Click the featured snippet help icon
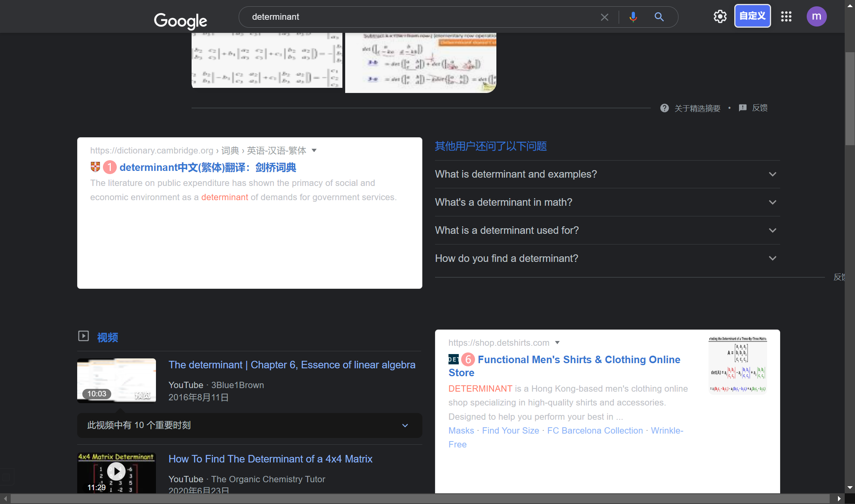Viewport: 855px width, 504px height. coord(665,108)
